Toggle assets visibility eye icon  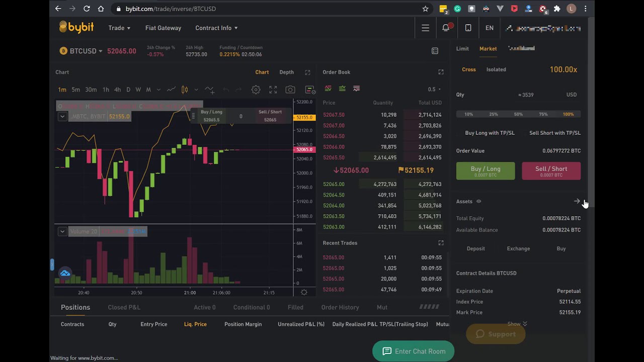pyautogui.click(x=478, y=202)
